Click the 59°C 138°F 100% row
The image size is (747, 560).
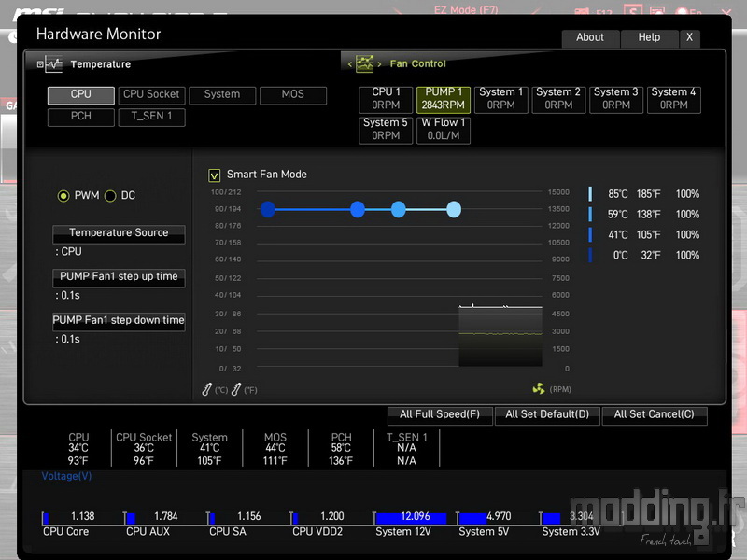(x=644, y=215)
